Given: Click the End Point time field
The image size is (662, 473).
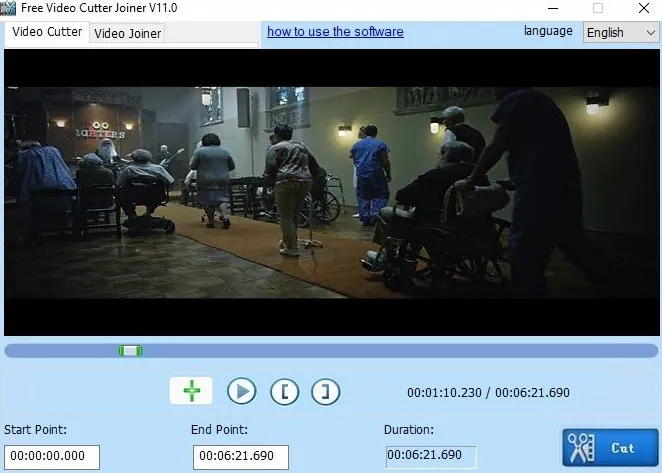Looking at the screenshot, I should click(241, 457).
